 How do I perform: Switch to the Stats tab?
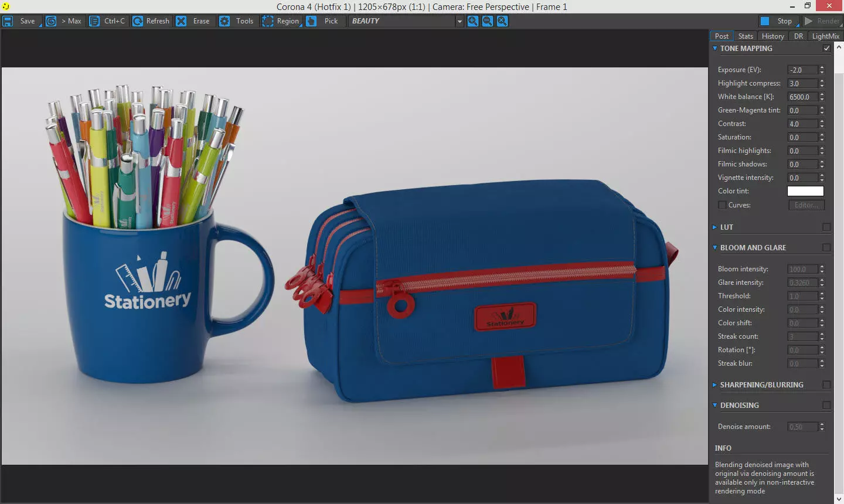(x=746, y=36)
